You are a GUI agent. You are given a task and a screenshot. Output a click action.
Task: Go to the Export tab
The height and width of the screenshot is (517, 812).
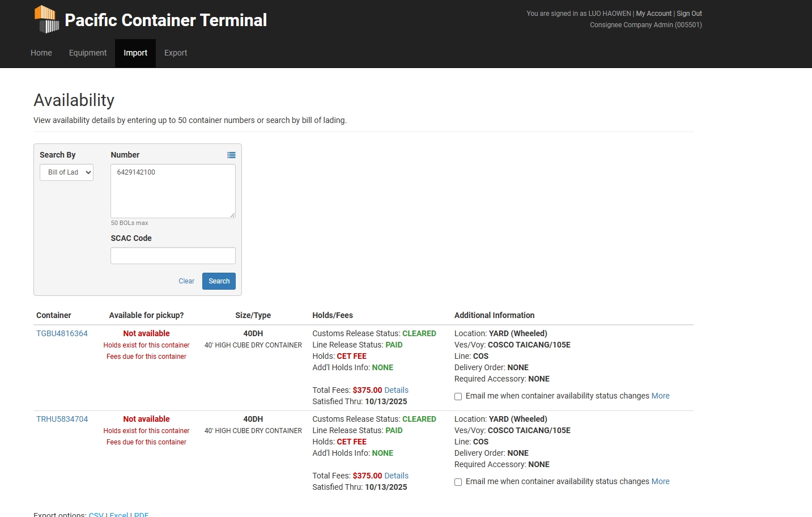(x=176, y=53)
